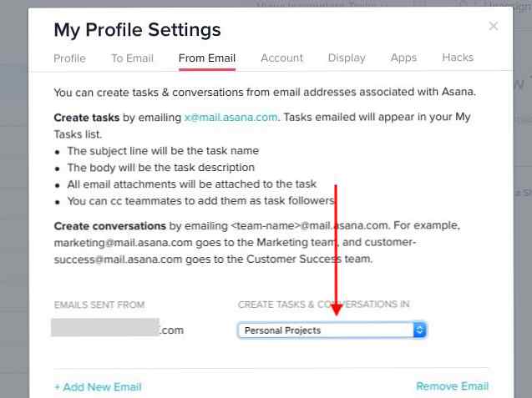532x398 pixels.
Task: Switch to the Apps tab
Action: pyautogui.click(x=403, y=58)
